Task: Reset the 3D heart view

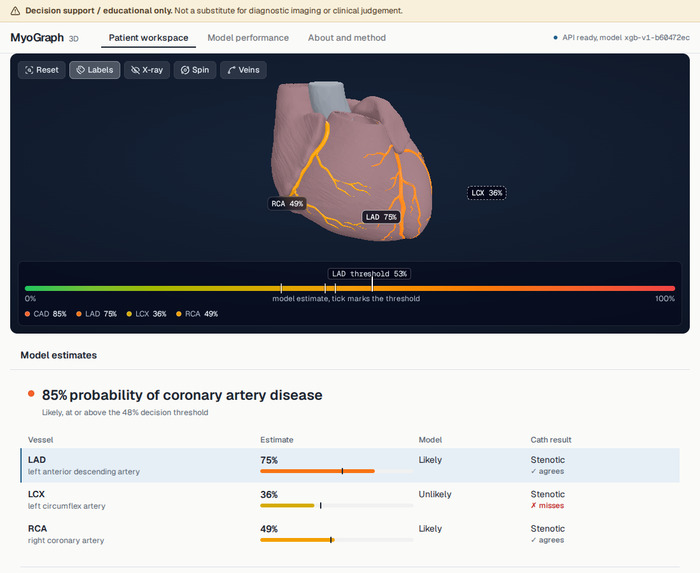Action: click(42, 70)
